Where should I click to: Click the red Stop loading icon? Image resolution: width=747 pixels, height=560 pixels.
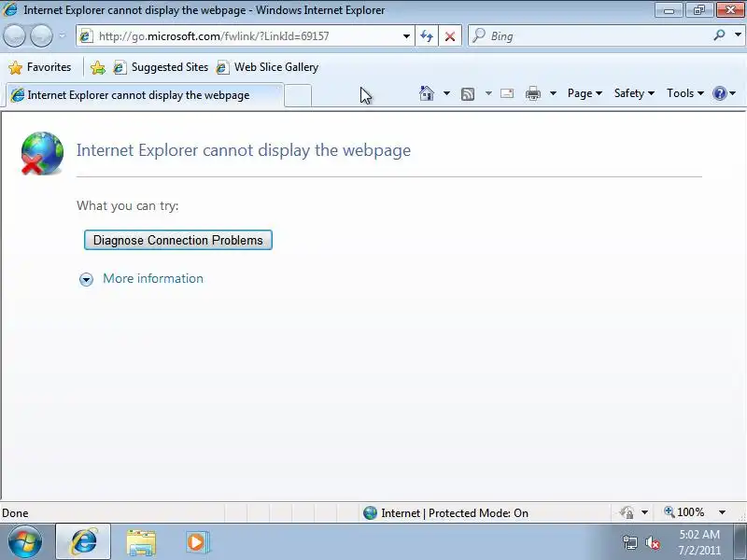click(450, 36)
